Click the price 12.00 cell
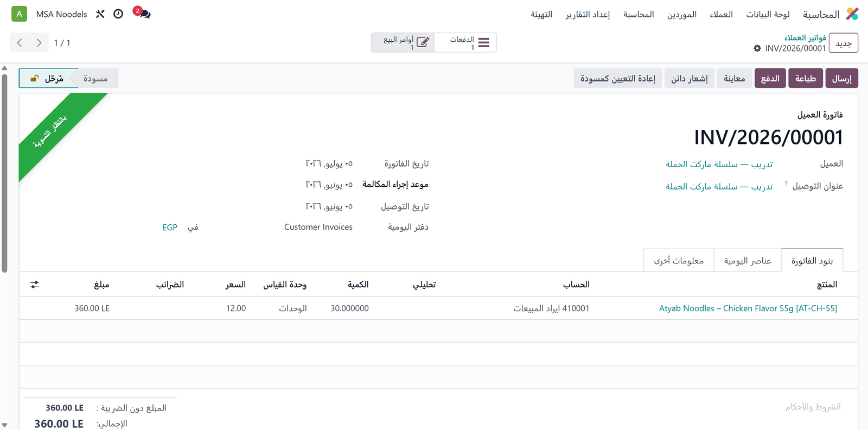The image size is (868, 430). [x=236, y=308]
